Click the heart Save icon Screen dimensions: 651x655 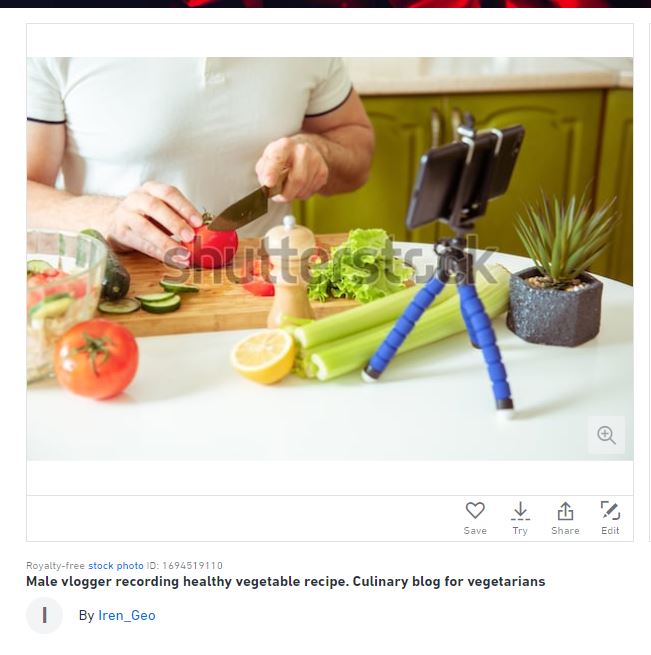point(475,510)
